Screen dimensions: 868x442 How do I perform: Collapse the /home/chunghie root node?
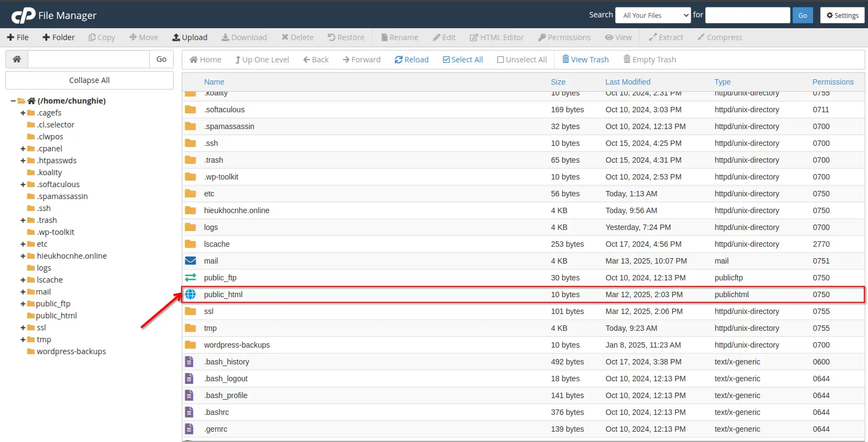(13, 101)
